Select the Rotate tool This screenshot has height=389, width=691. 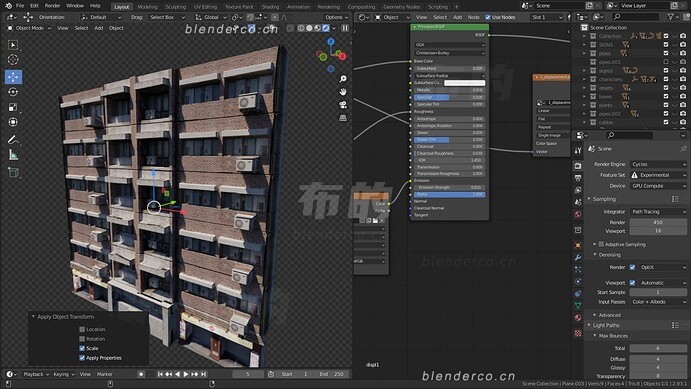tap(13, 92)
